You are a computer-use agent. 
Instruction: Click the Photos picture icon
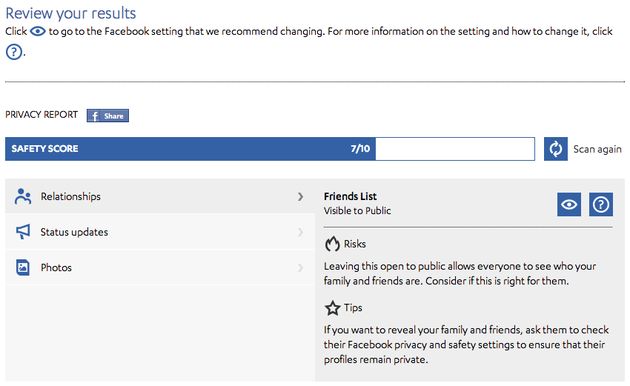coord(23,267)
